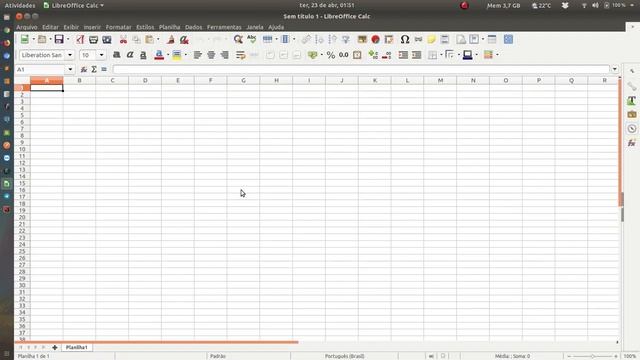Click the Open file folder icon
640x360 pixels.
tap(42, 39)
